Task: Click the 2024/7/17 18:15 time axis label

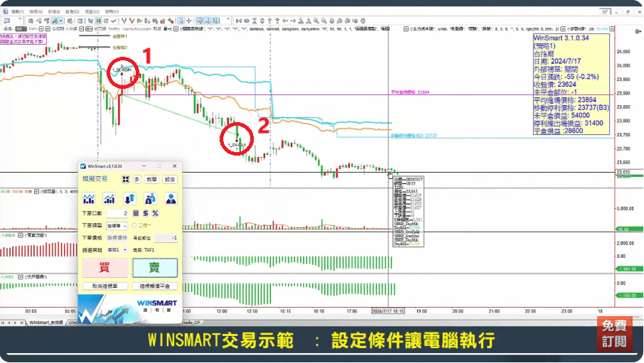Action: point(388,311)
